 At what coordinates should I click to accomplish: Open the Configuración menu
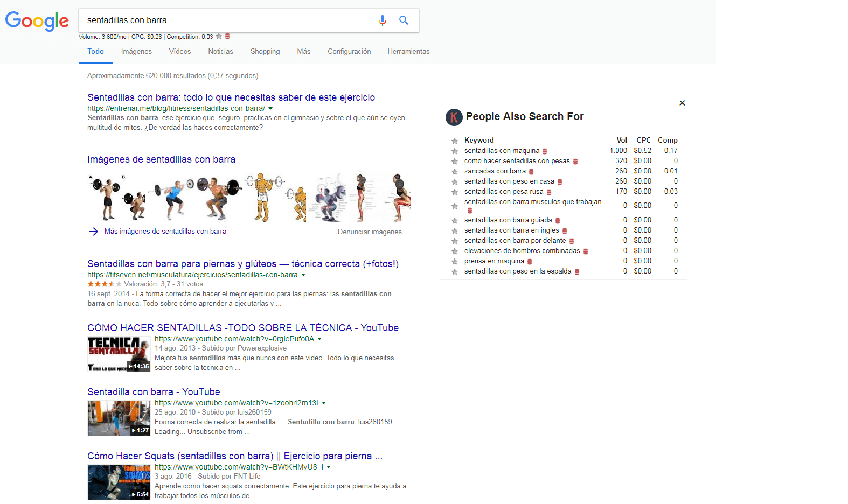tap(349, 52)
